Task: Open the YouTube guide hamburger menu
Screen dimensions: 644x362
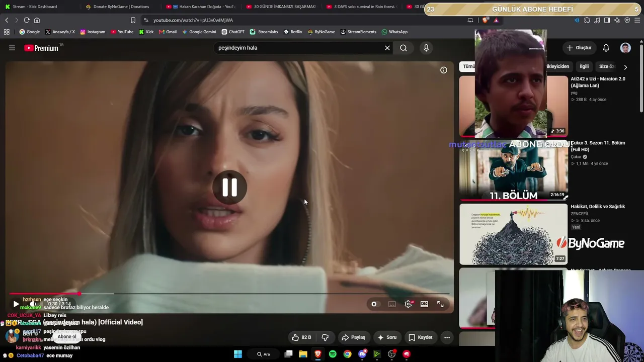Action: click(12, 48)
